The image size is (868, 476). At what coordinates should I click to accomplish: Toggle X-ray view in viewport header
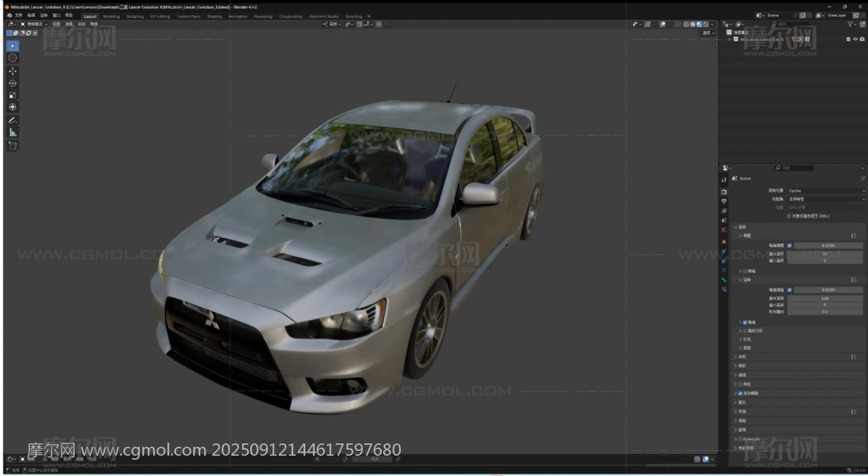(x=677, y=24)
